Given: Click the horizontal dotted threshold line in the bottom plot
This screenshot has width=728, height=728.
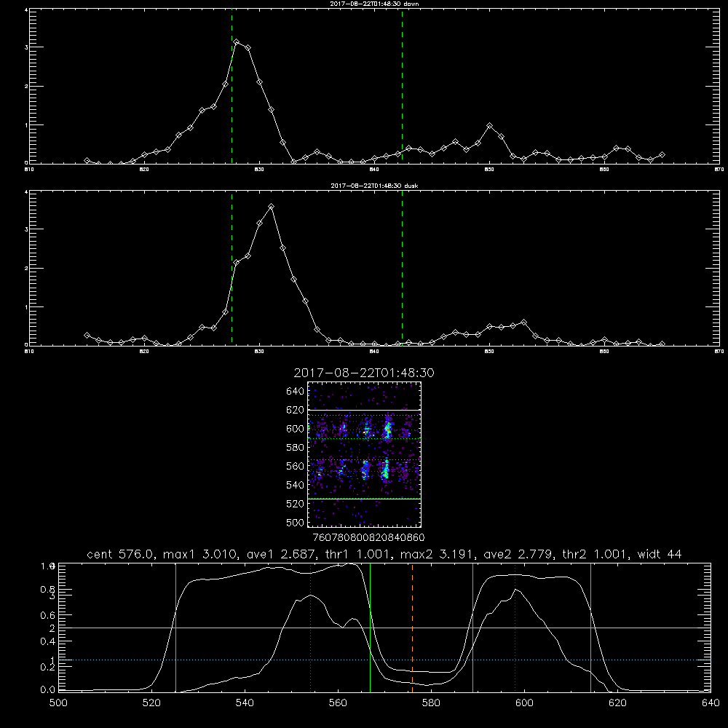Looking at the screenshot, I should tap(384, 660).
